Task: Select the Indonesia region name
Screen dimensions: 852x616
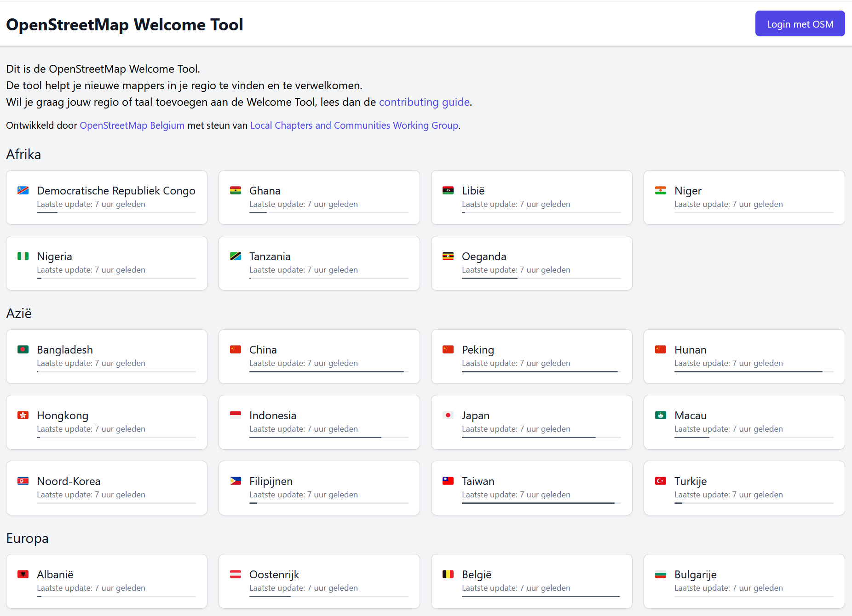Action: (273, 415)
